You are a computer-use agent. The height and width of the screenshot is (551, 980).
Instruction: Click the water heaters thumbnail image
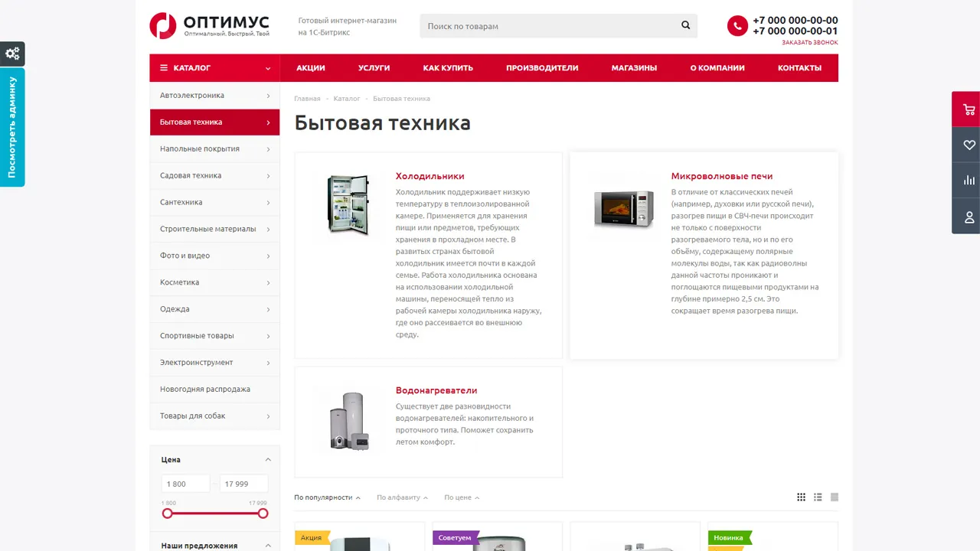[x=349, y=421]
